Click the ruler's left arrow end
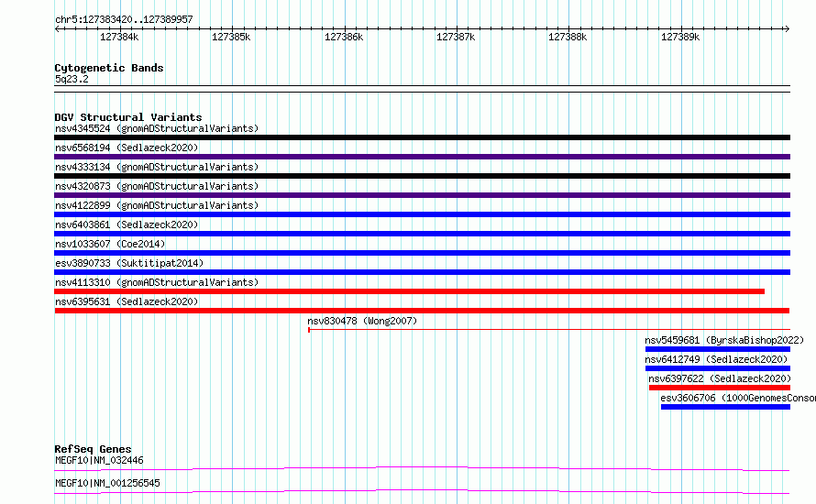This screenshot has height=504, width=816. pyautogui.click(x=57, y=28)
